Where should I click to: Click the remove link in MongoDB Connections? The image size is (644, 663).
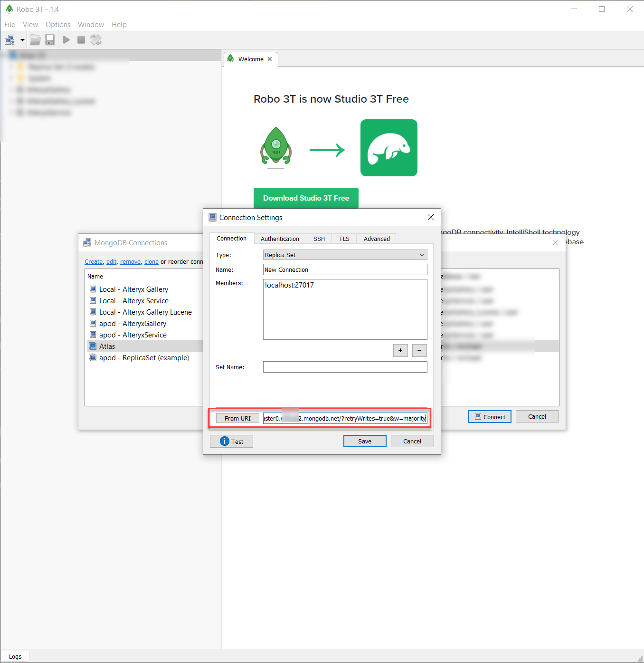click(x=130, y=261)
